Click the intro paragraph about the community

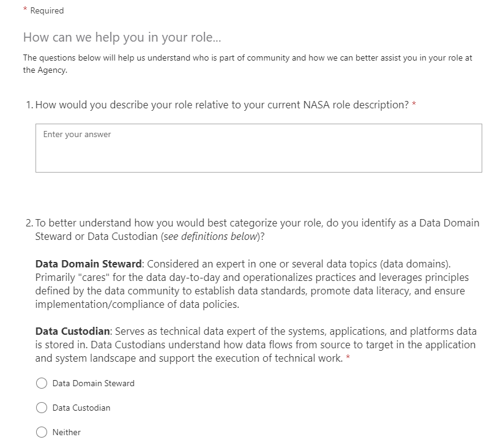point(247,64)
